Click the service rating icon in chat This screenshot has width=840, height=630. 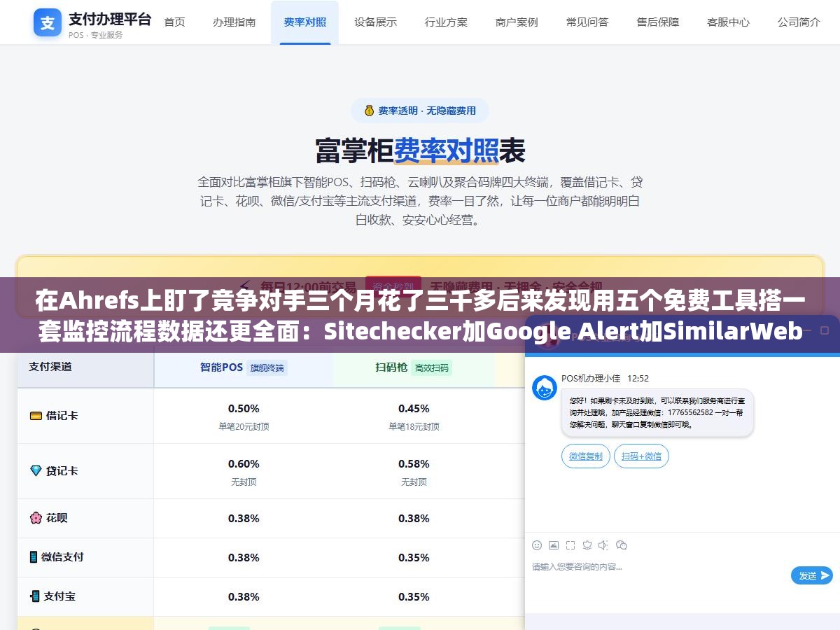pyautogui.click(x=587, y=545)
